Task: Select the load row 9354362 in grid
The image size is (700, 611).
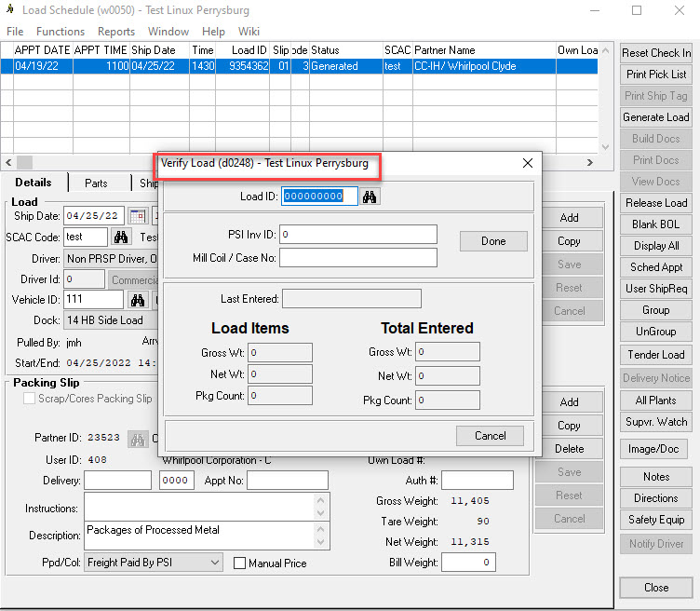Action: 299,66
